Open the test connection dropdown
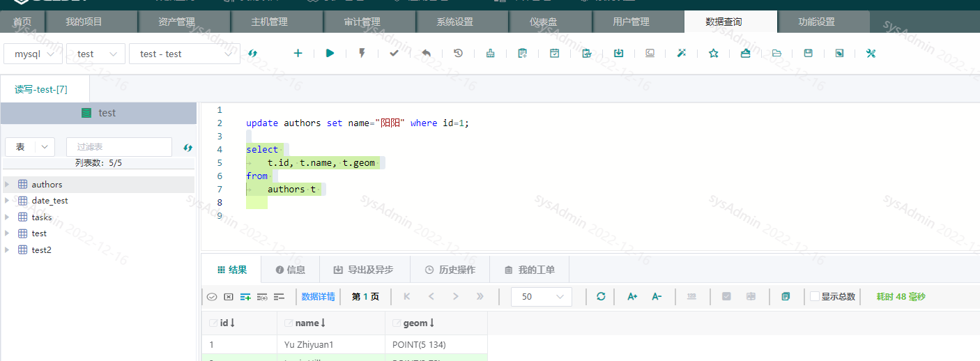Screen dimensions: 980x361 click(x=95, y=54)
